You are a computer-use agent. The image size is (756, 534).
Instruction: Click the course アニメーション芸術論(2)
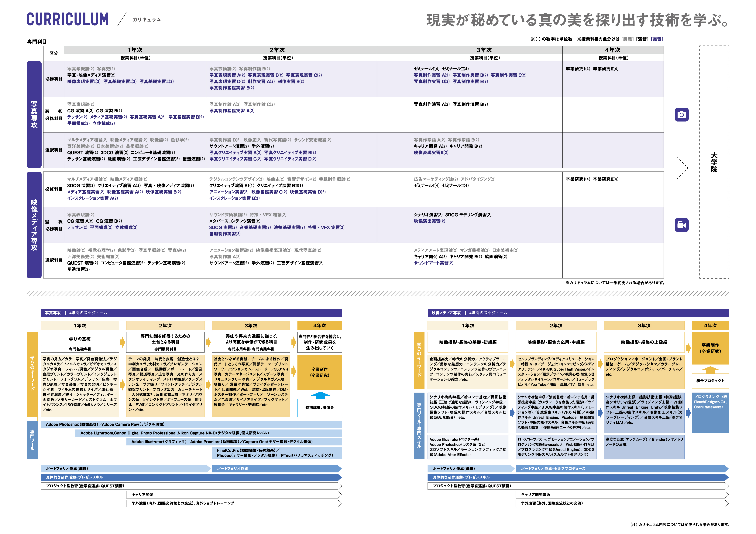[231, 250]
